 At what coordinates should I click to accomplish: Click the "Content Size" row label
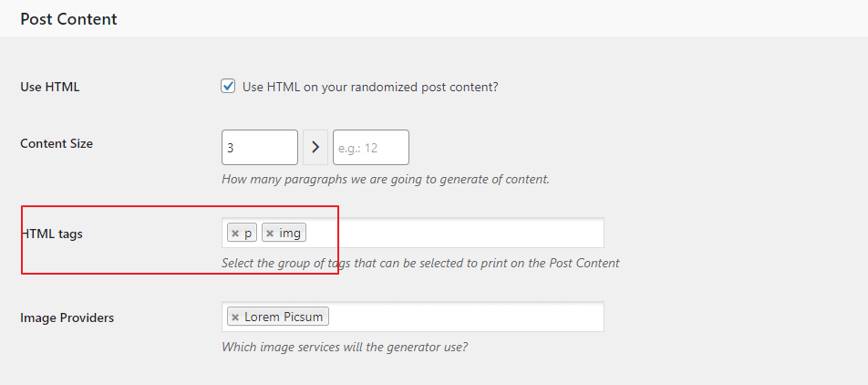click(57, 143)
